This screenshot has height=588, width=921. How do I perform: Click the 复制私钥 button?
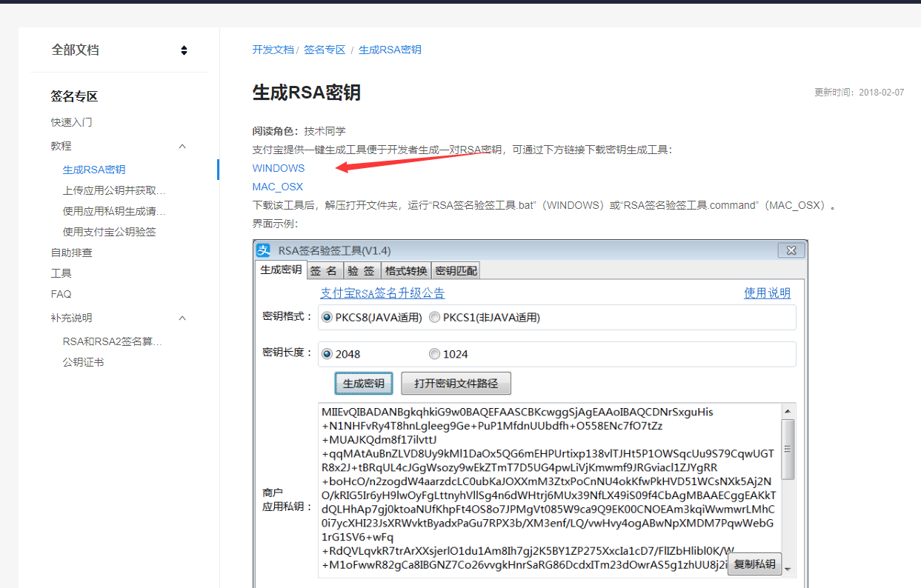754,564
